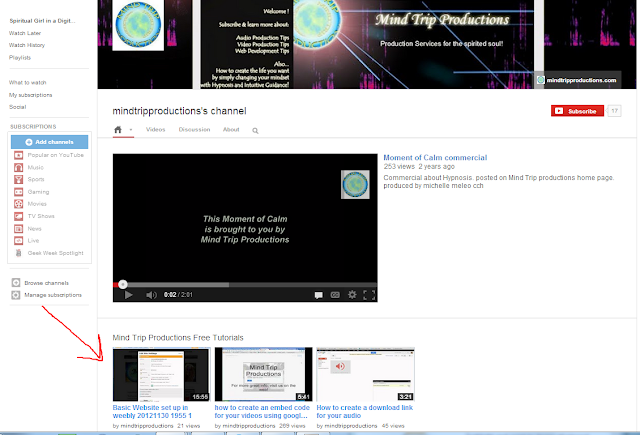Open the About tab
640x435 pixels.
click(x=231, y=129)
